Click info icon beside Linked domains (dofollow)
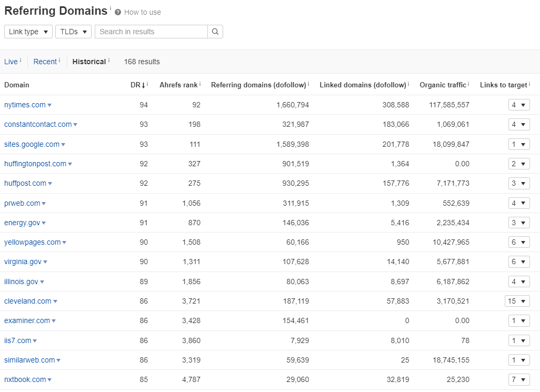Viewport: 540px width, 392px height. pyautogui.click(x=408, y=84)
